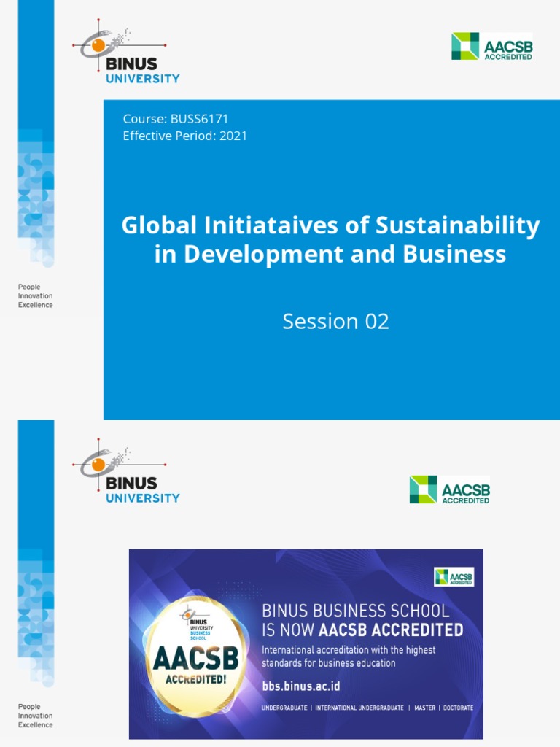This screenshot has height=747, width=560.
Task: Click the title 'Global Initiataives of Sustainability'
Action: 331,225
